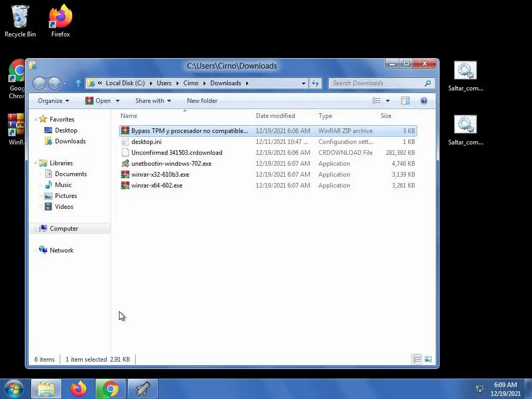532x399 pixels.
Task: Sort by the Date modified column
Action: click(284, 116)
